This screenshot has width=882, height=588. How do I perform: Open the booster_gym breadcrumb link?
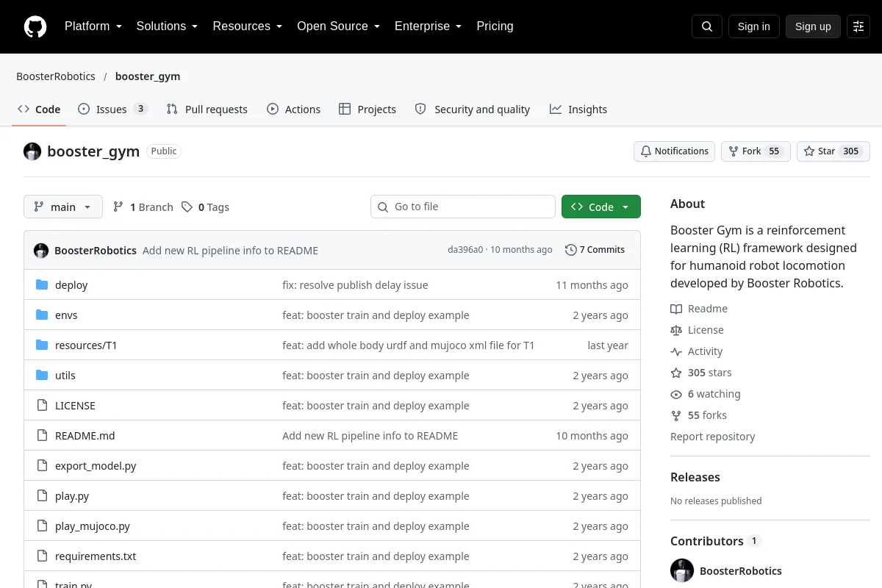coord(147,76)
